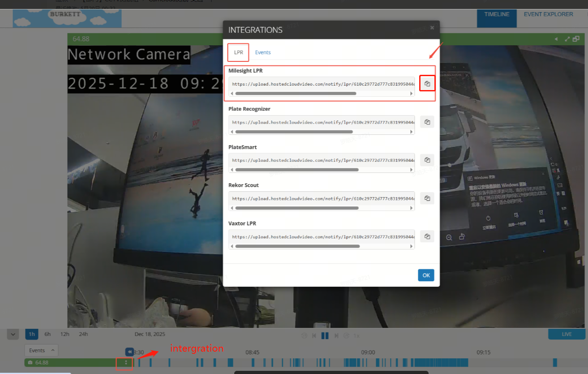Open the 64.88 camera three-dot menu
The image size is (588, 374).
coord(126,362)
